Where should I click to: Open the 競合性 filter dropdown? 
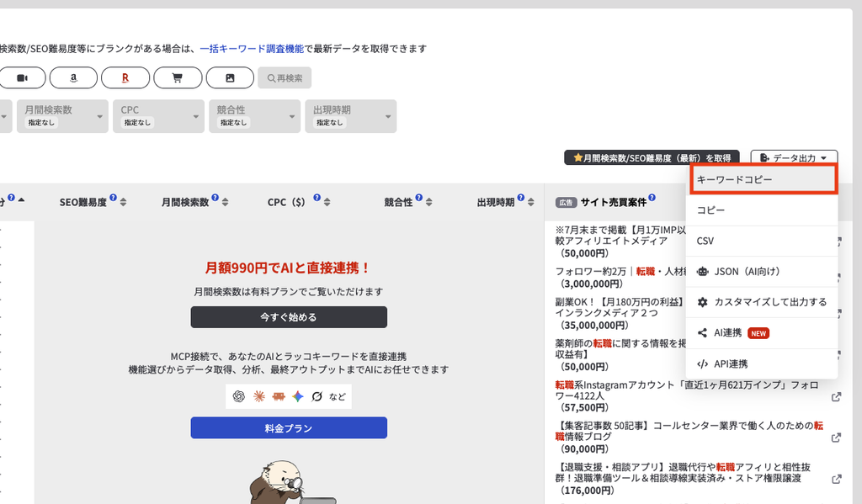point(255,116)
